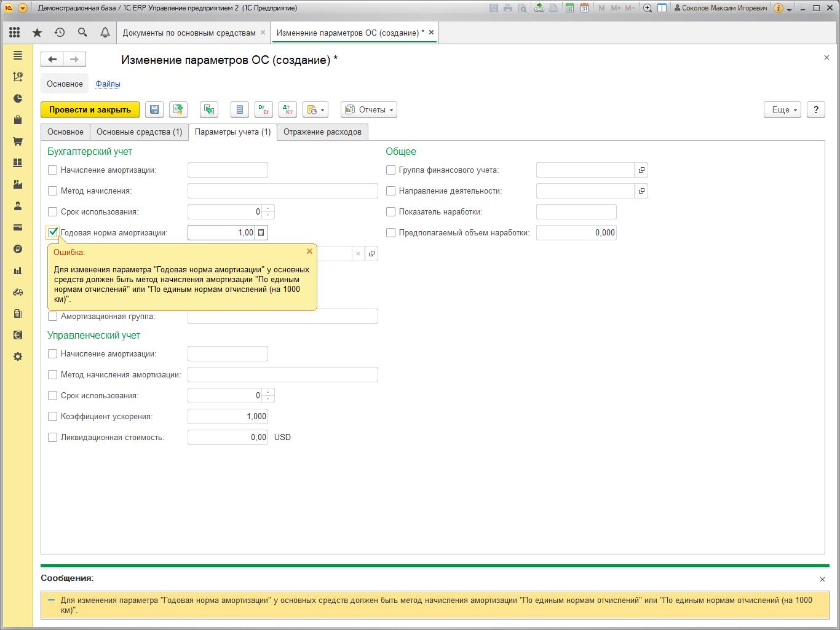This screenshot has width=840, height=630.
Task: Open the sidebar gear settings section
Action: point(18,356)
